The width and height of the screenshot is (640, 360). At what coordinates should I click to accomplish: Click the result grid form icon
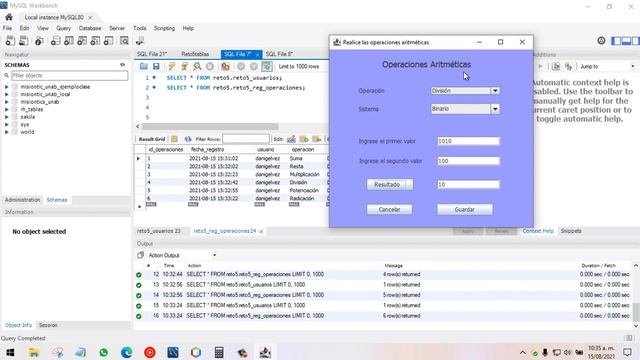click(x=174, y=139)
